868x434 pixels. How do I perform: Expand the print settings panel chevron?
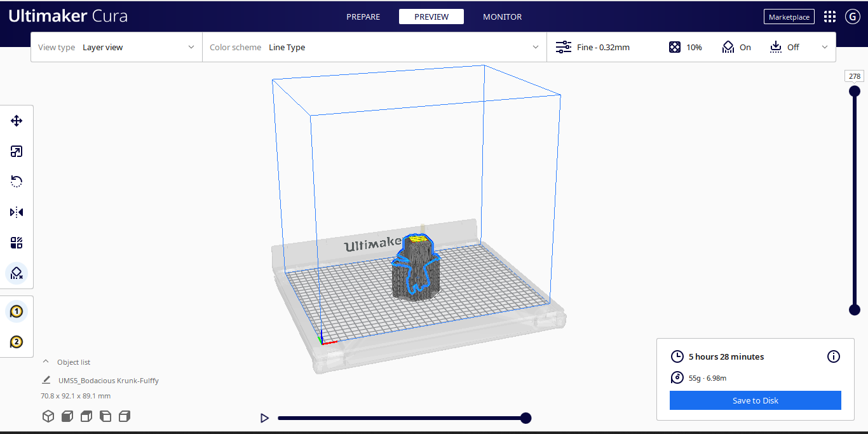click(x=825, y=47)
